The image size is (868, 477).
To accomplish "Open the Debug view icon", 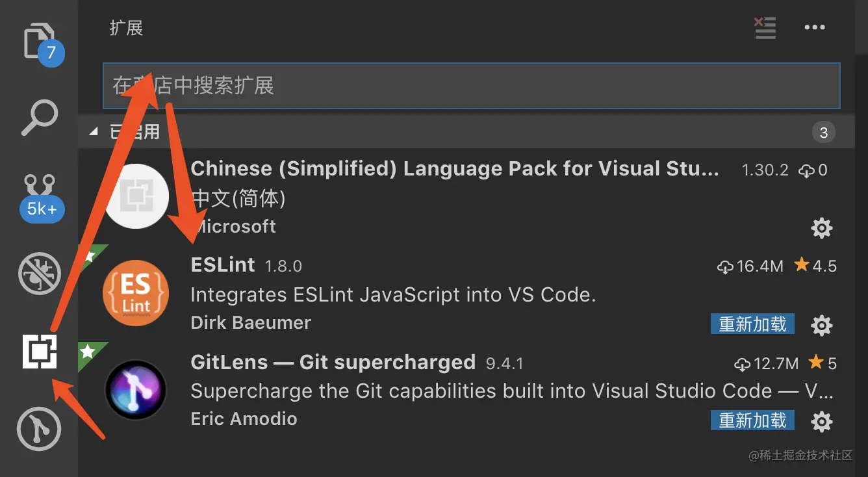I will (x=39, y=274).
